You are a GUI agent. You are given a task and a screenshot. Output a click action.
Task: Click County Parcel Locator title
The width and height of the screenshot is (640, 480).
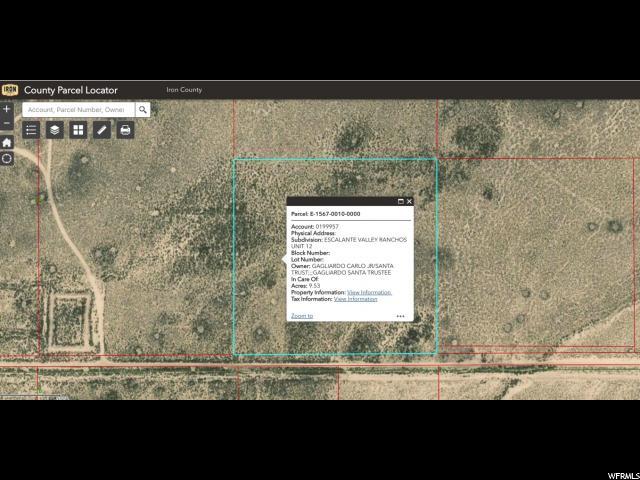(71, 90)
